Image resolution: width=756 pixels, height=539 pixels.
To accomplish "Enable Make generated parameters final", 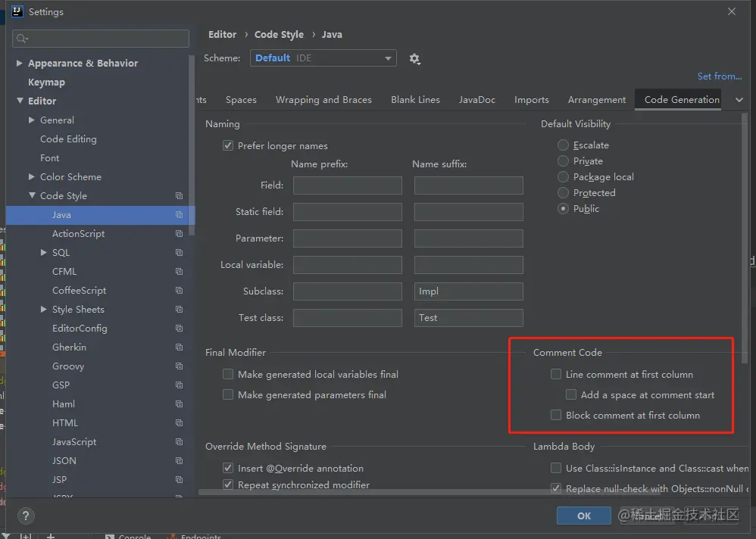I will coord(228,394).
